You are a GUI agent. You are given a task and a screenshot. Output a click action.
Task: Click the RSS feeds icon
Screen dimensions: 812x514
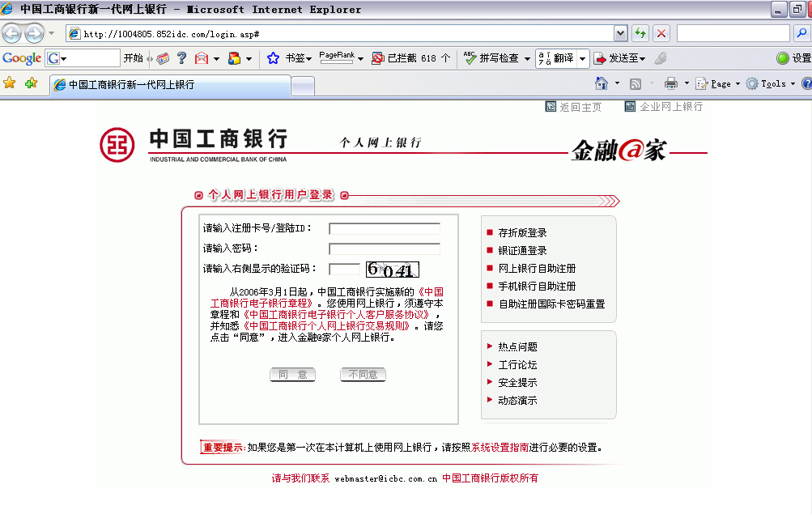click(636, 83)
